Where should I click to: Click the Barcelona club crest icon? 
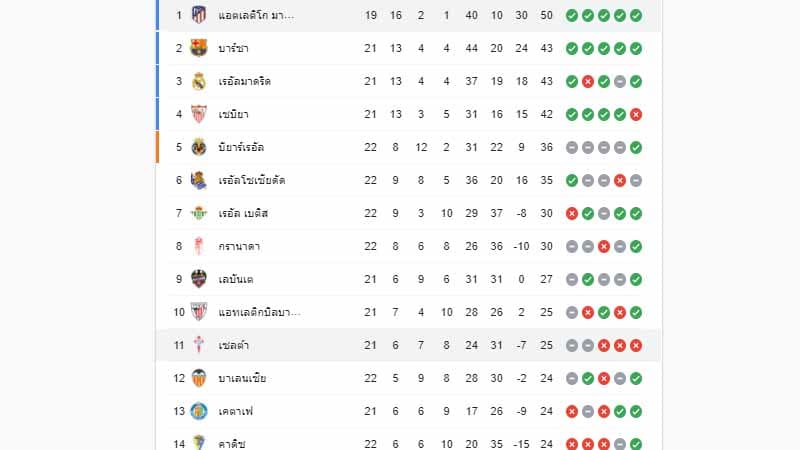click(x=199, y=48)
